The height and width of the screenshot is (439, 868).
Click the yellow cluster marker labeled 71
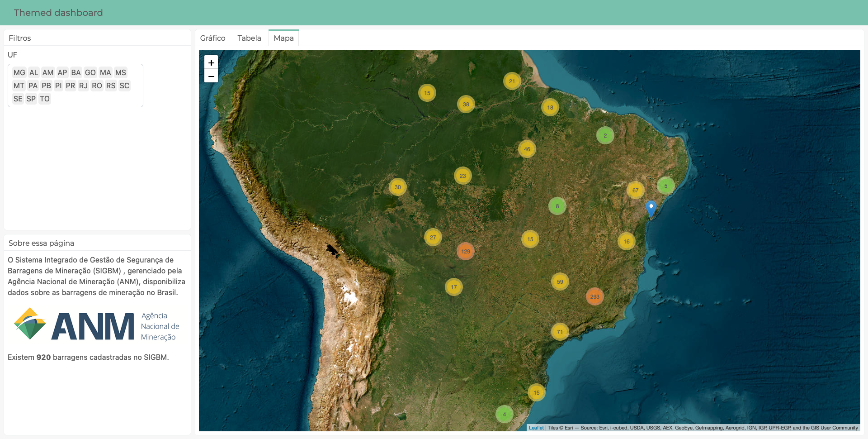(560, 332)
